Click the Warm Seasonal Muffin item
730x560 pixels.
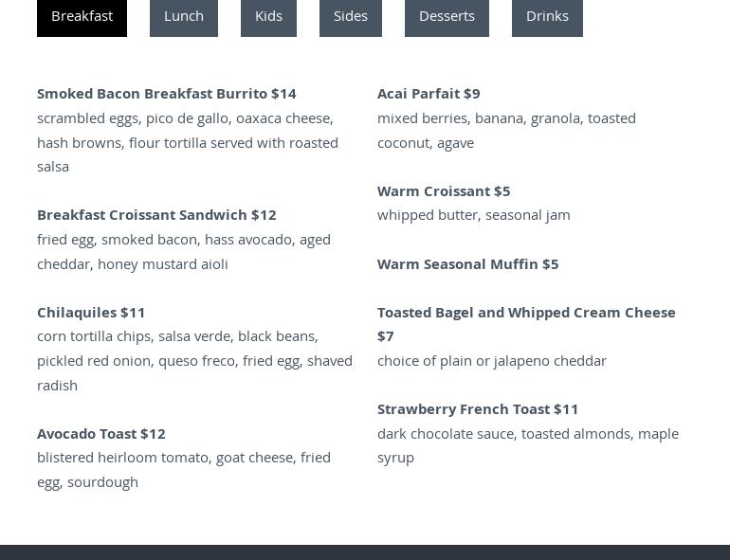[467, 263]
